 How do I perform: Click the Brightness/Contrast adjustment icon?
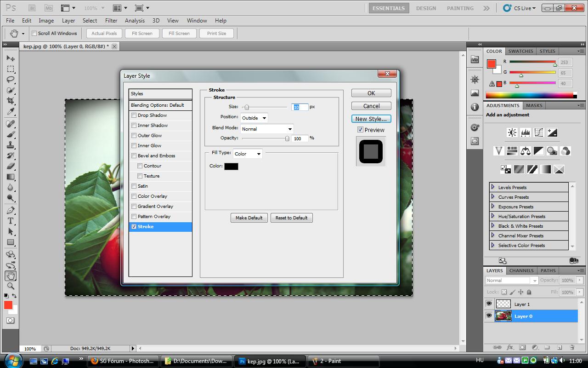point(512,133)
